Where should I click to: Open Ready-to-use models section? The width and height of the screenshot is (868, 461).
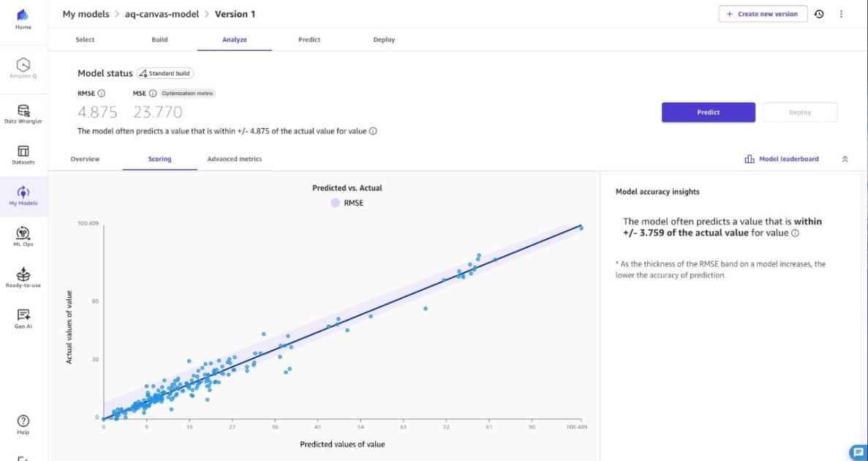(23, 277)
